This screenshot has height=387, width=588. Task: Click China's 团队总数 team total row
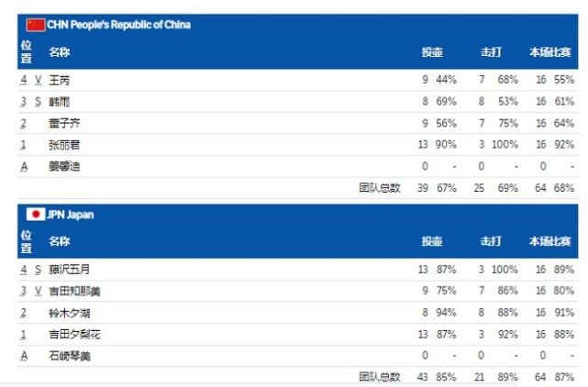[x=298, y=188]
